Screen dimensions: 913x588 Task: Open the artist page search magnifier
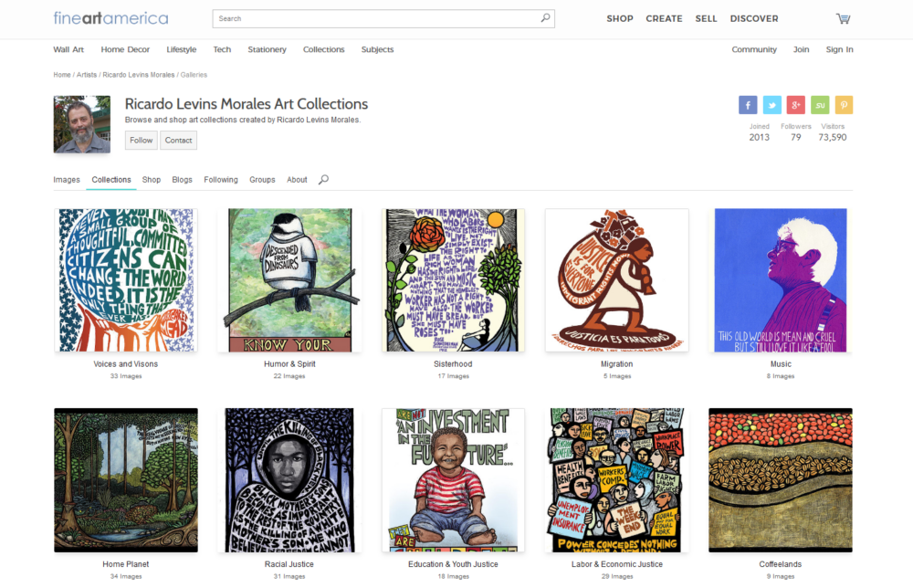tap(324, 180)
